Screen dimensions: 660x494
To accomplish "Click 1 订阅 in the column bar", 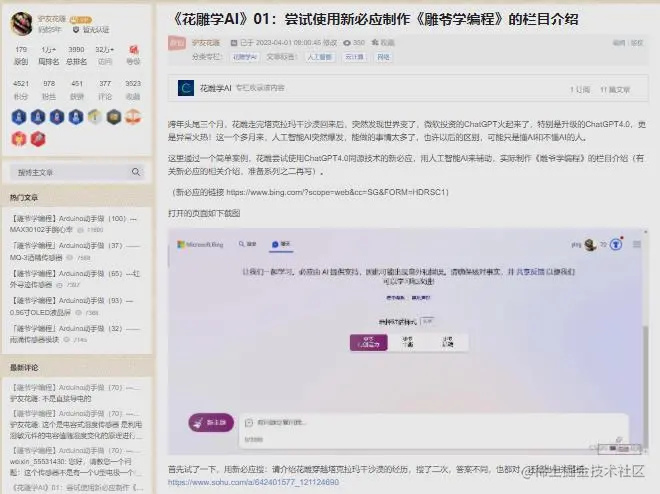I will click(580, 90).
